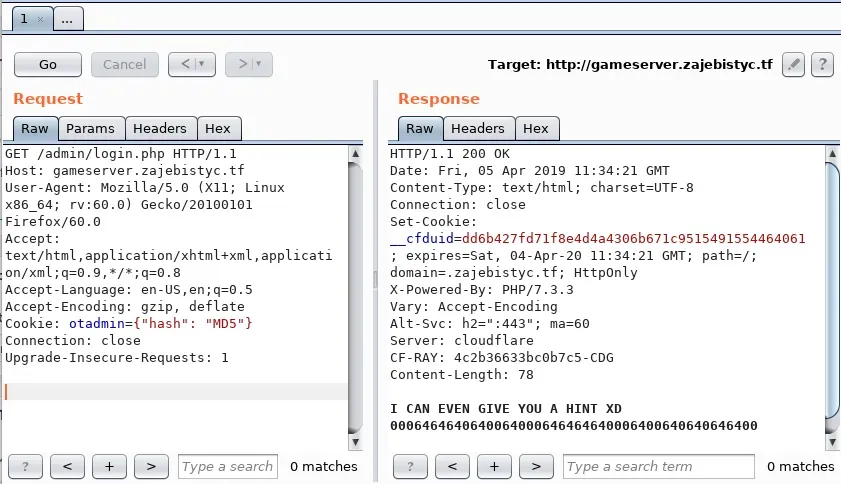Switch to the Request Params tab

pos(91,128)
